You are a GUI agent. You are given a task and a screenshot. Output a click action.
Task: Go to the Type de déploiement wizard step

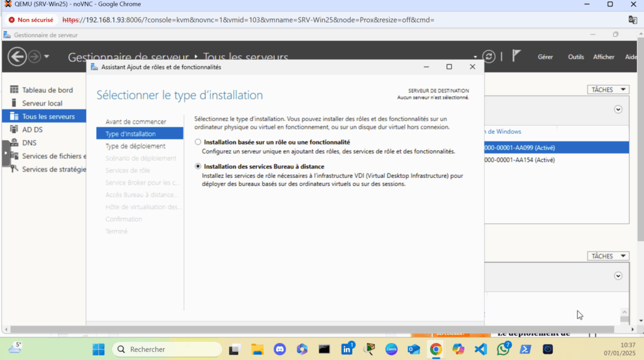point(135,146)
